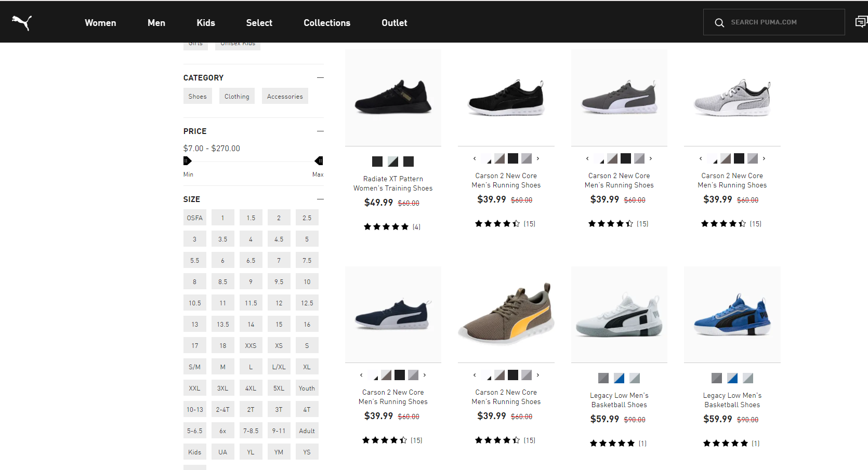
Task: Filter by Clothing category
Action: point(237,96)
